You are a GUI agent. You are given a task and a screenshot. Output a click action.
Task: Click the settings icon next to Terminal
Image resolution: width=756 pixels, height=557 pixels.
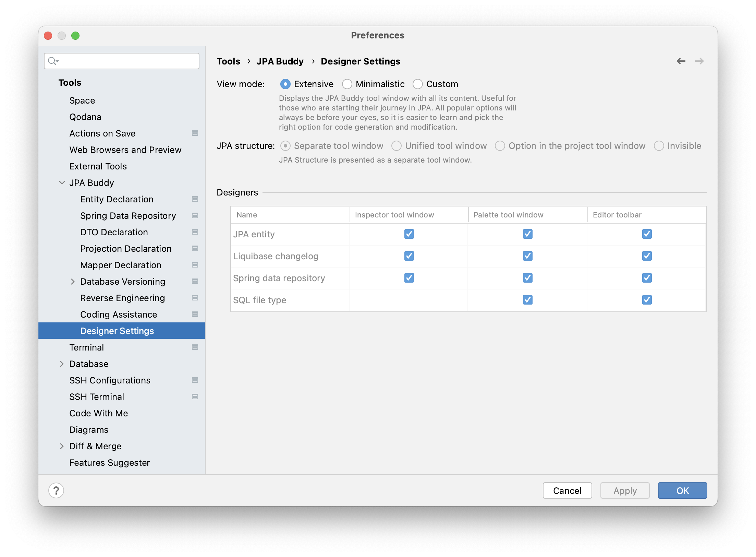(195, 347)
